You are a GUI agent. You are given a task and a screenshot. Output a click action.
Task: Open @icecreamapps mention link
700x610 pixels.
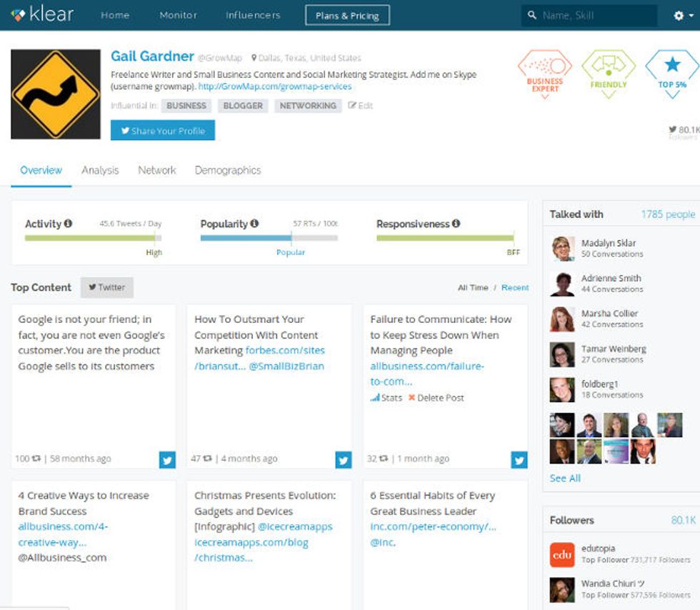click(295, 527)
